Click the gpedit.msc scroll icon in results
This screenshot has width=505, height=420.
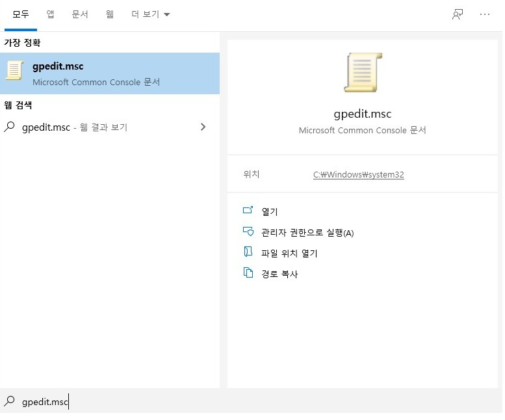pos(14,70)
